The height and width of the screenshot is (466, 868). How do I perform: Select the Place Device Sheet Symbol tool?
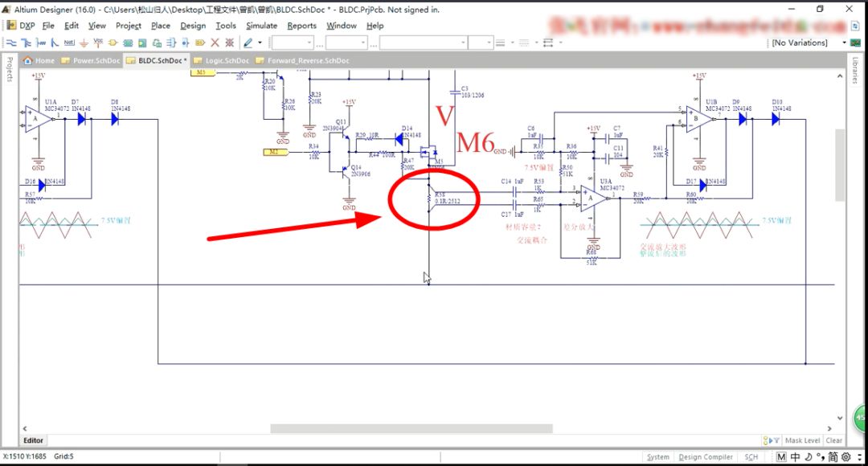157,43
